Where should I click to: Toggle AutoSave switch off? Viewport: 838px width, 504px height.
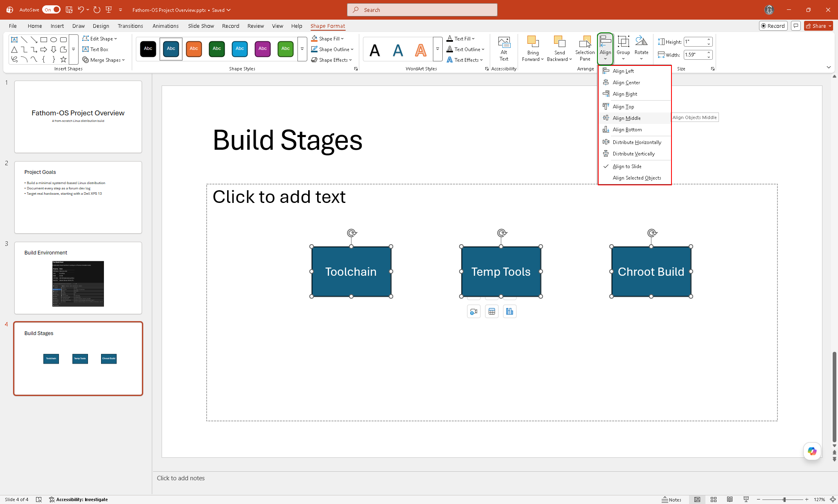pos(51,9)
